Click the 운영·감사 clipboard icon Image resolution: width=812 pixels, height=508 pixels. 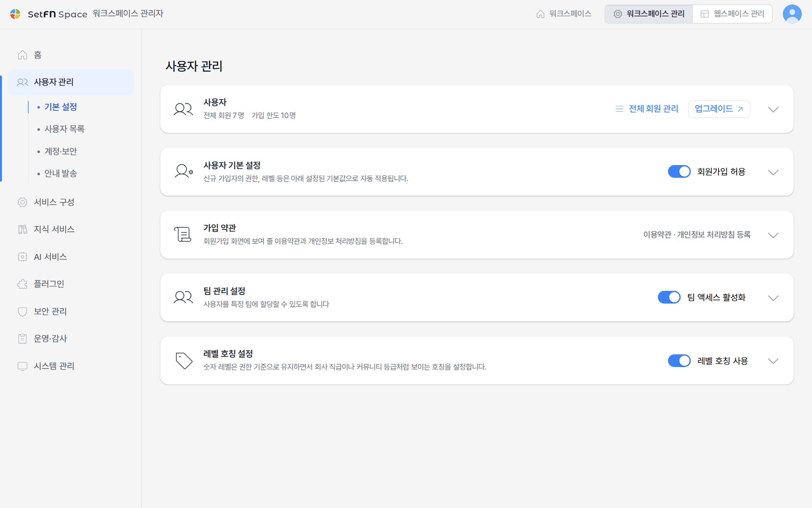[22, 339]
